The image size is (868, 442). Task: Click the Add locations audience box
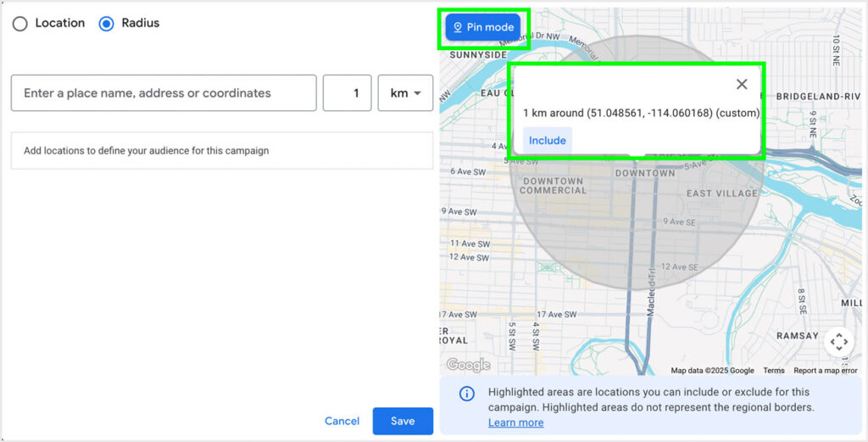pyautogui.click(x=222, y=151)
